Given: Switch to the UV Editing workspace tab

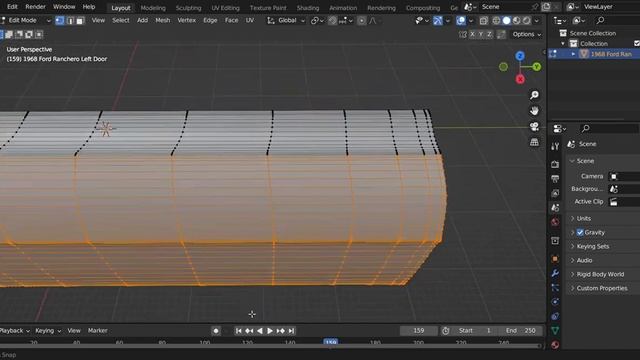Looking at the screenshot, I should (225, 8).
